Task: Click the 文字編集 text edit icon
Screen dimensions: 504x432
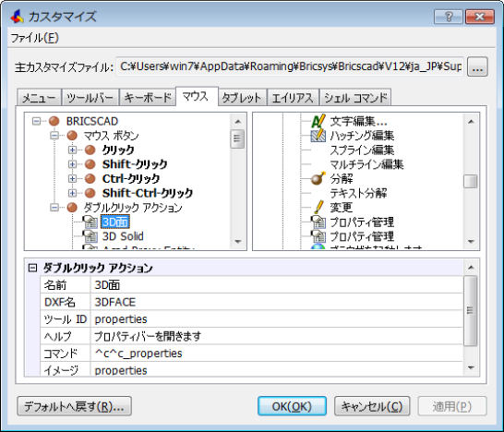Action: 318,121
